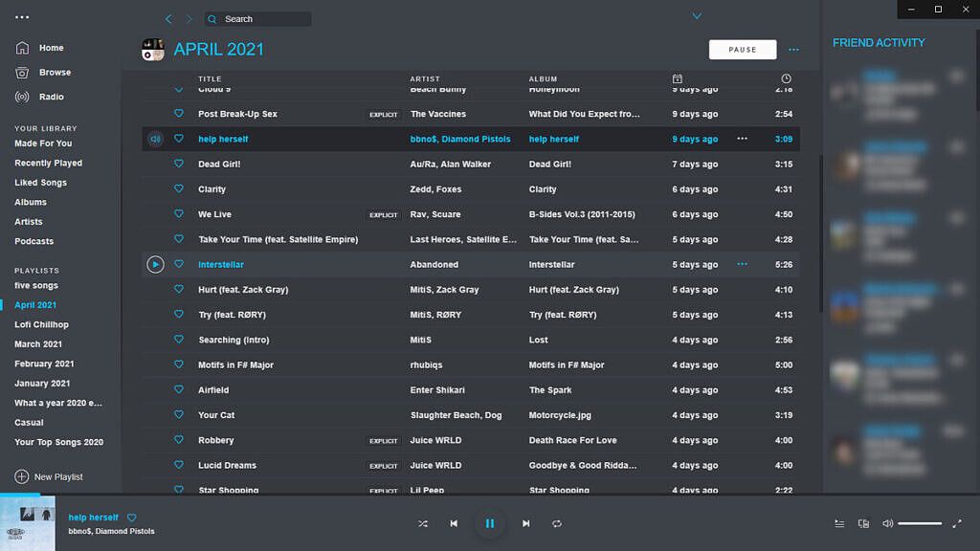
Task: Skip to previous track
Action: coord(454,523)
